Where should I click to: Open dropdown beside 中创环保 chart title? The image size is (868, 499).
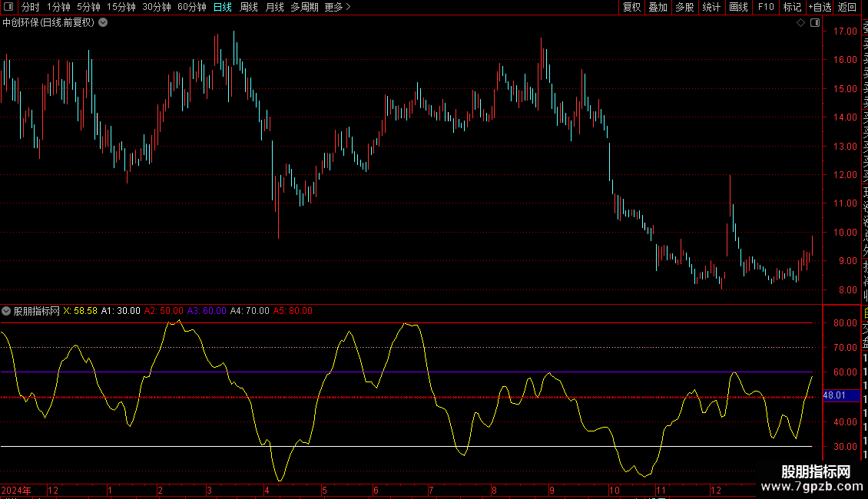[103, 23]
